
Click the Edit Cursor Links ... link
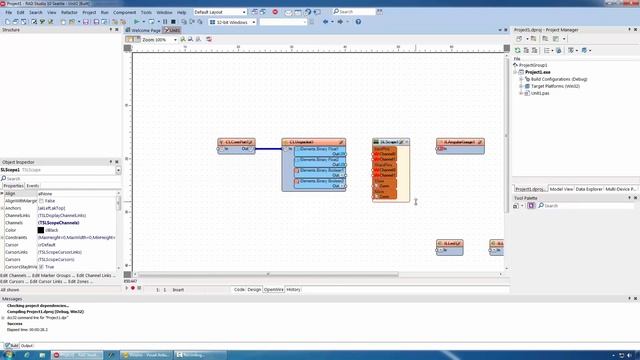[x=48, y=282]
